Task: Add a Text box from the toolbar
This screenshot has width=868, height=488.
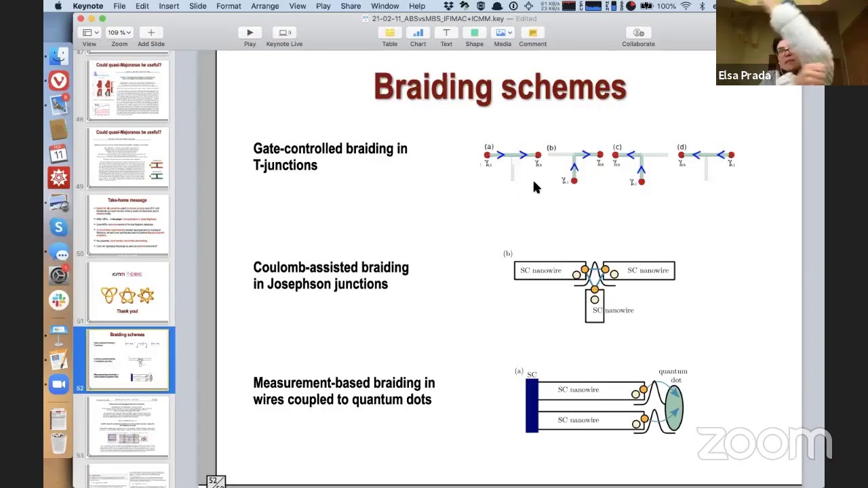Action: point(446,33)
